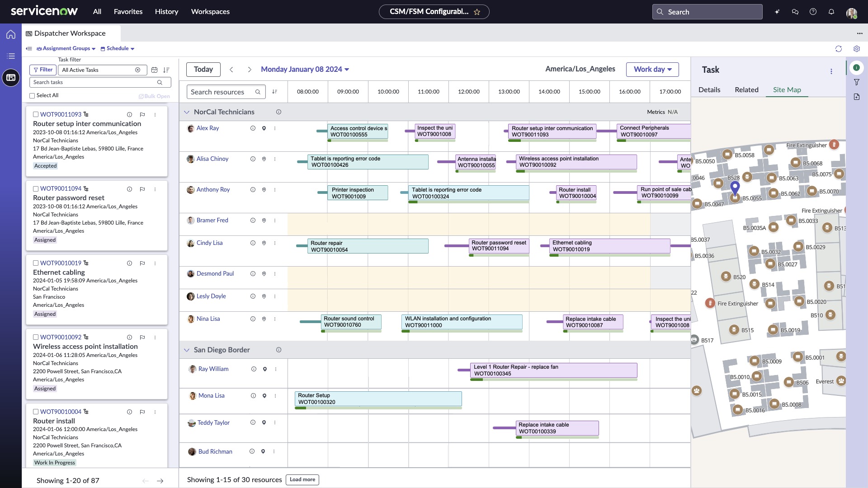This screenshot has width=868, height=488.
Task: Check the box for task WOT90011093
Action: coord(36,115)
